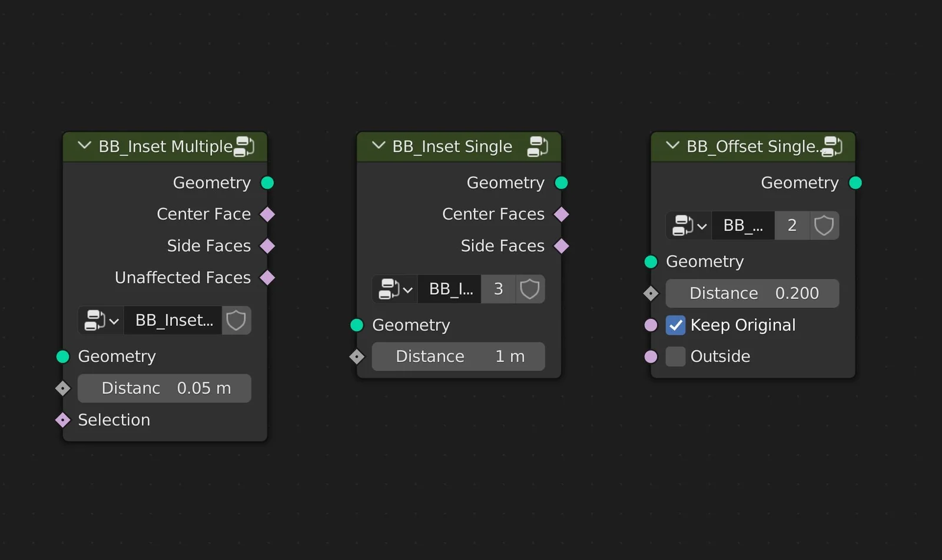Toggle the fake user shield on BB_Inset Multiple
The width and height of the screenshot is (942, 560).
tap(236, 320)
